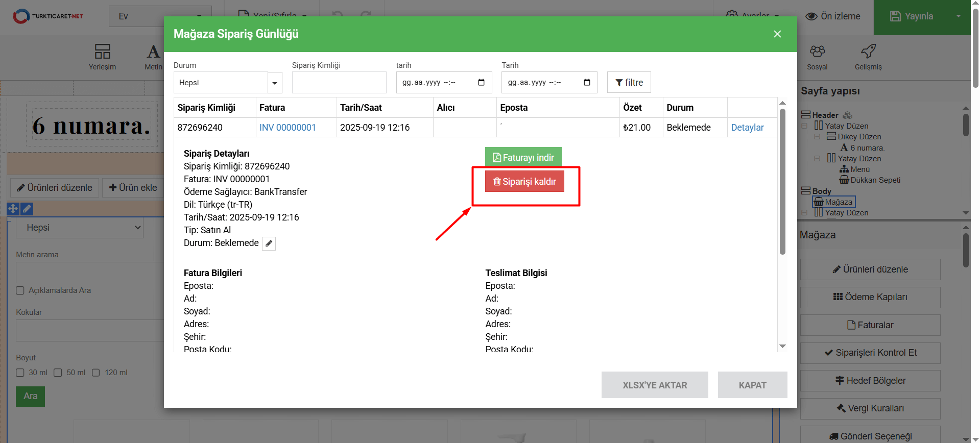Open the Durum dropdown showing Hepsi
Image resolution: width=980 pixels, height=443 pixels.
[x=228, y=83]
